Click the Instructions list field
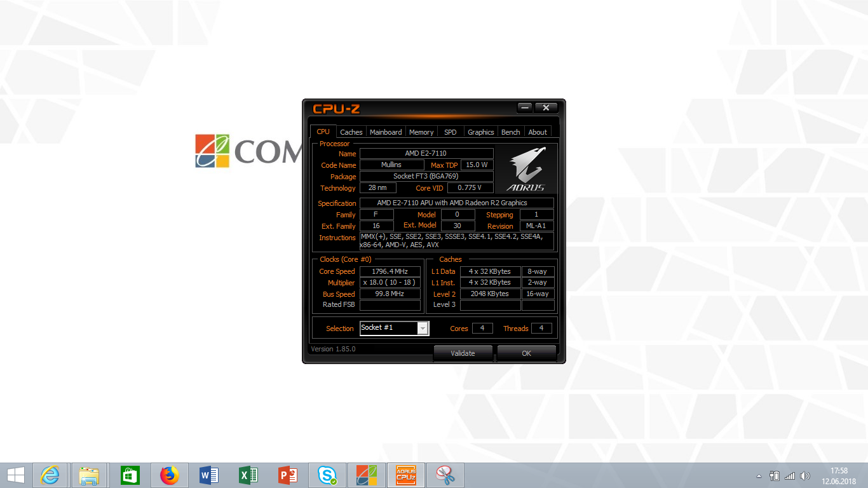This screenshot has height=488, width=868. 456,241
